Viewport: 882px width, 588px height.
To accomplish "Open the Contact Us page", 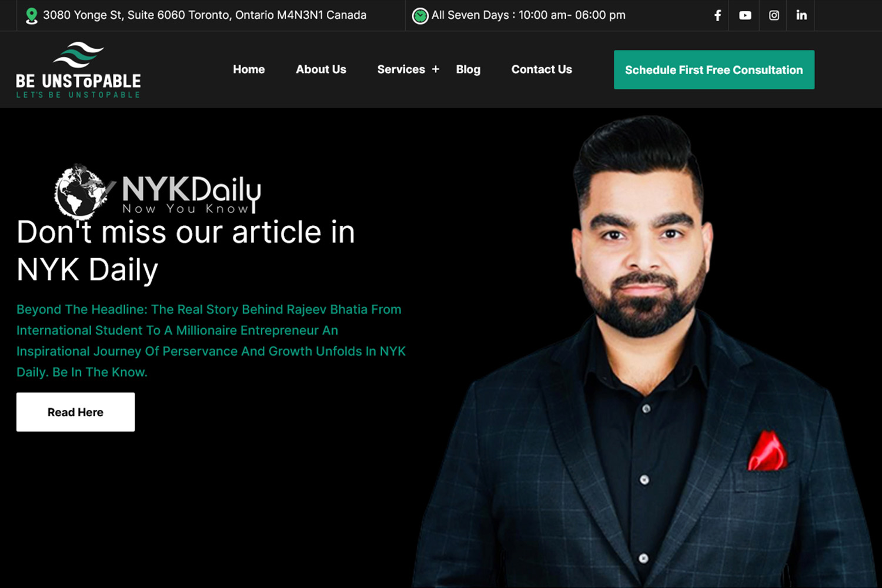I will (542, 69).
